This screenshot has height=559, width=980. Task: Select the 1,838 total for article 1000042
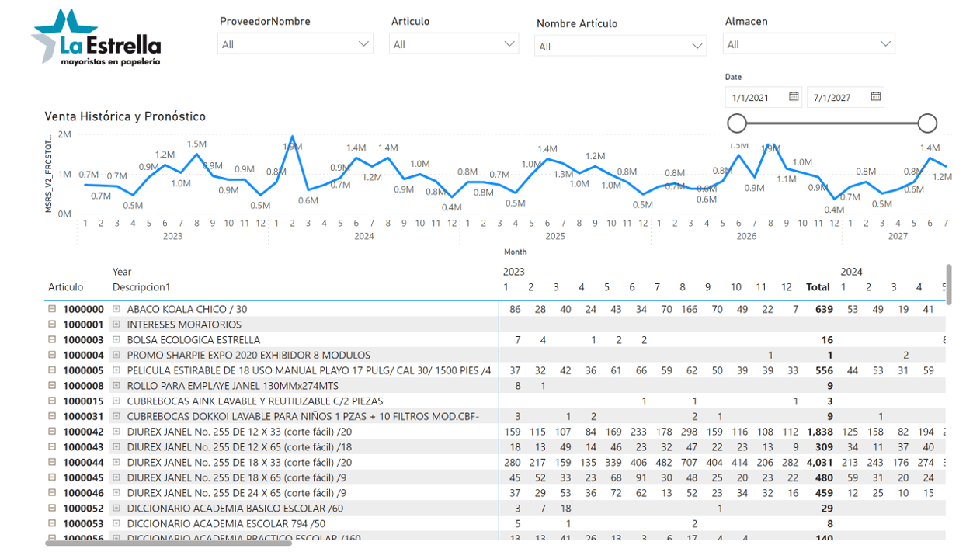pos(819,432)
